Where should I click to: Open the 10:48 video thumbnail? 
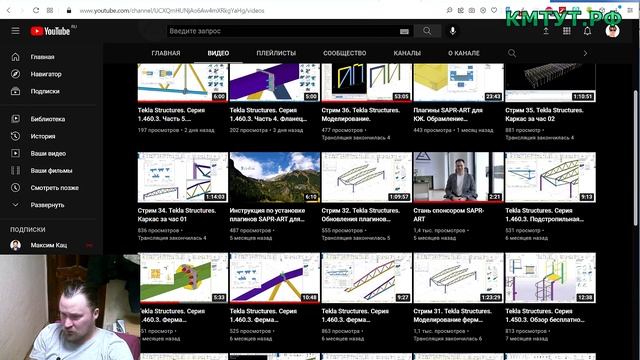pos(275,278)
